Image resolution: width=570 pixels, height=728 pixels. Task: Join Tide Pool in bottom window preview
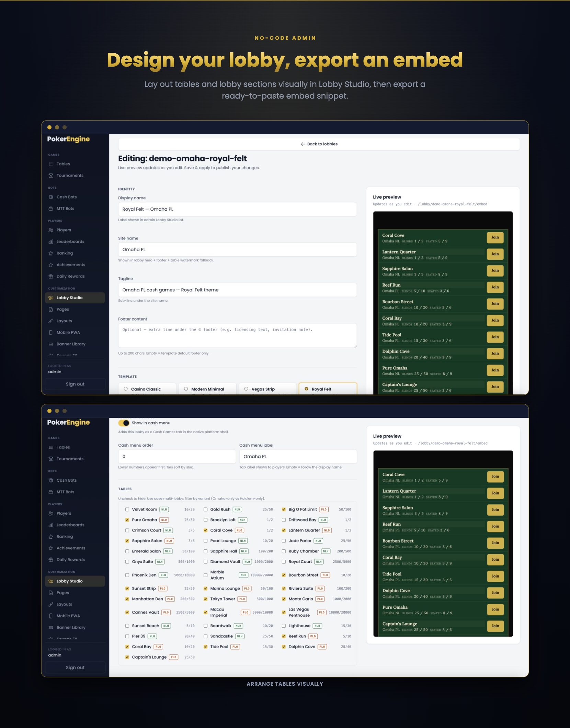(x=495, y=576)
